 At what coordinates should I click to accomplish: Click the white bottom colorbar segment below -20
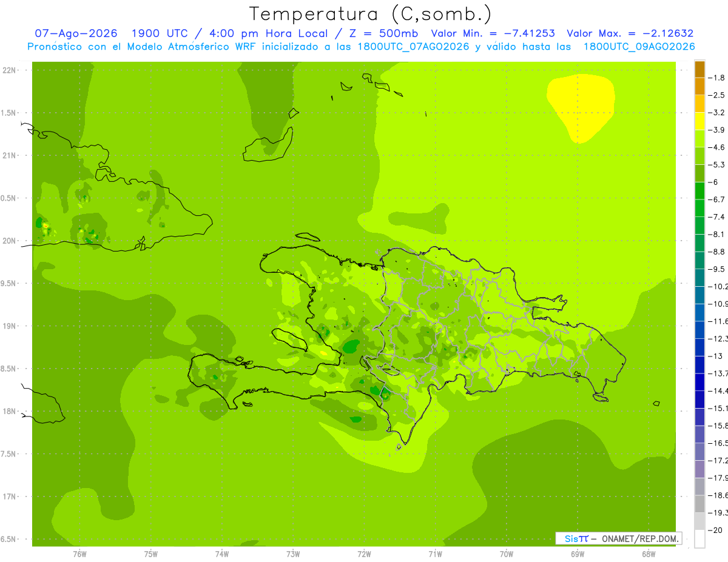tap(699, 539)
